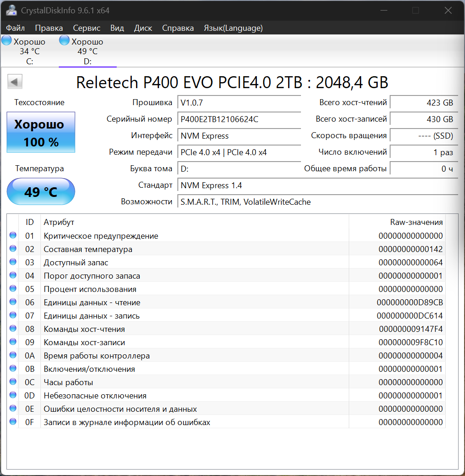Select the Время работы контроллера attribute name
This screenshot has width=465, height=476.
pos(96,356)
